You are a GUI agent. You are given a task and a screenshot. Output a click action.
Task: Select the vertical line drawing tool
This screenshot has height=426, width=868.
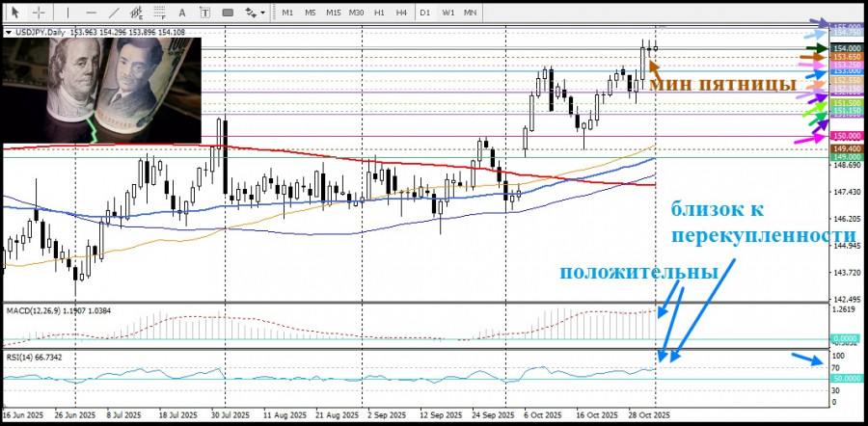coord(67,13)
